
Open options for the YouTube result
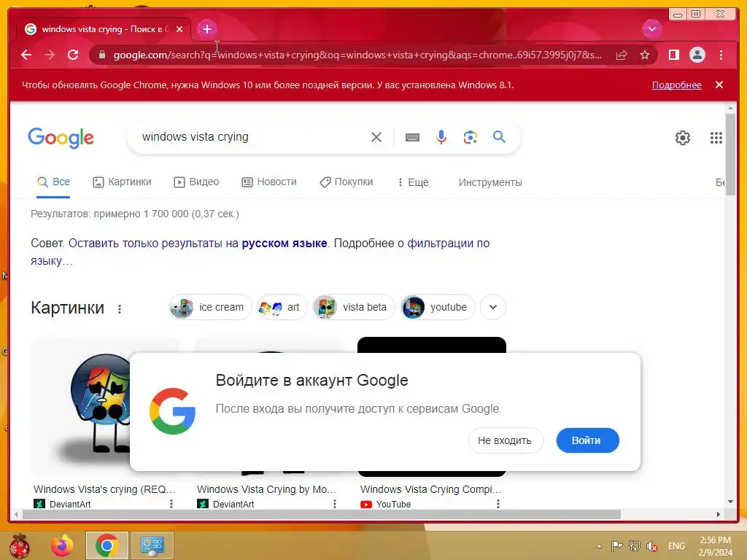pyautogui.click(x=498, y=504)
